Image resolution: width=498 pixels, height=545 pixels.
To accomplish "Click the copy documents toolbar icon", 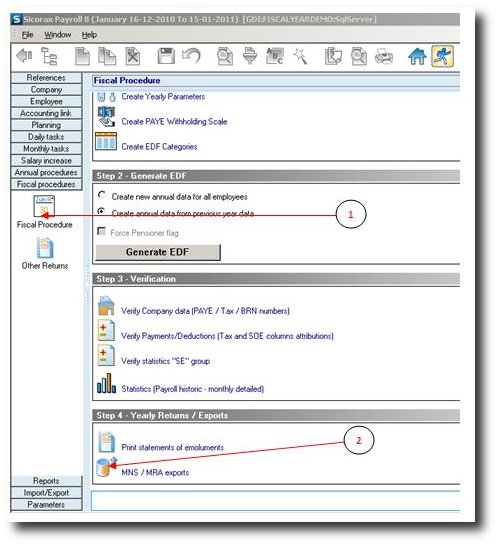I will tap(107, 56).
